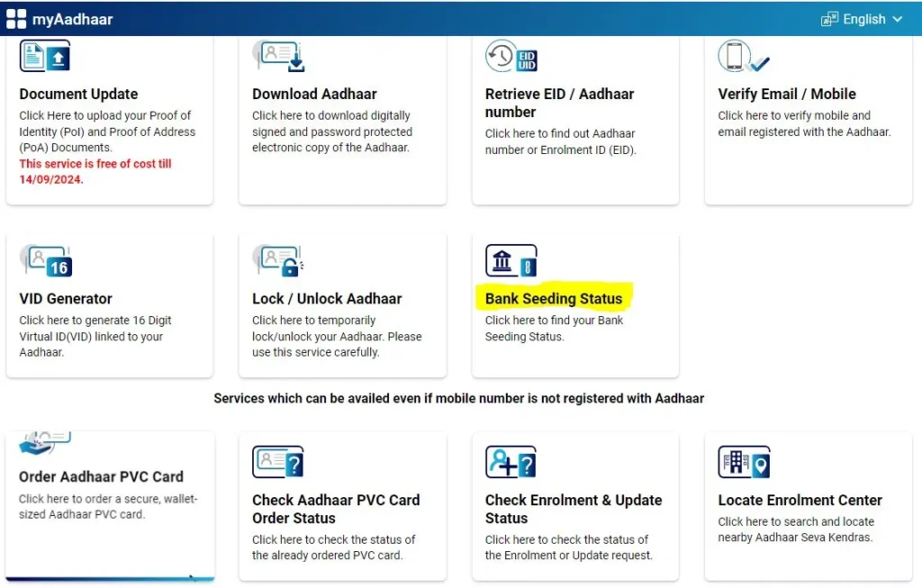Viewport: 922px width, 588px height.
Task: Click the red 'free of cost till 14/09/2024' notice
Action: tap(95, 172)
